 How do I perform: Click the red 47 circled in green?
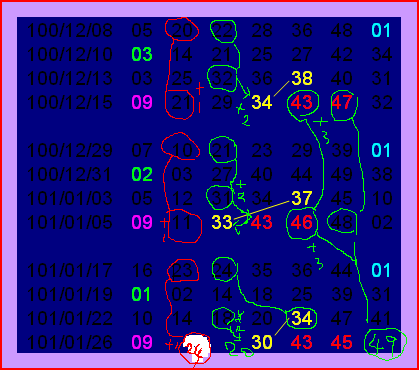(342, 102)
